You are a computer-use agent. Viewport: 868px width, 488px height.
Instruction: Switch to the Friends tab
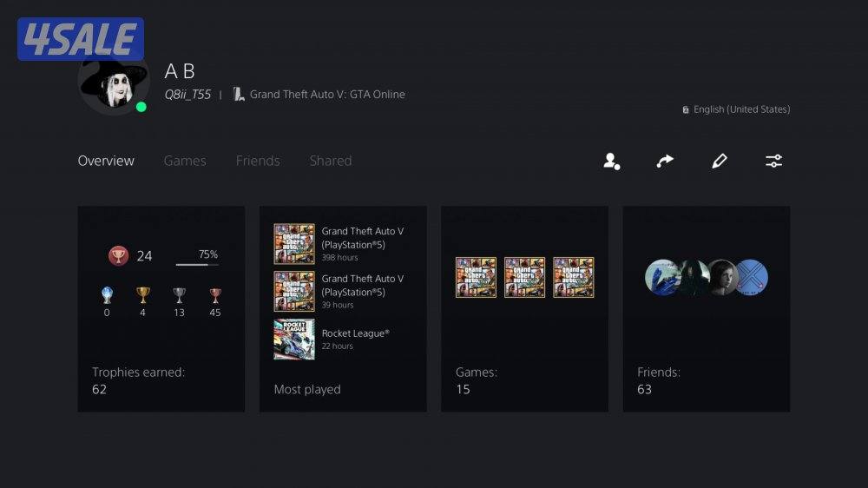tap(258, 161)
